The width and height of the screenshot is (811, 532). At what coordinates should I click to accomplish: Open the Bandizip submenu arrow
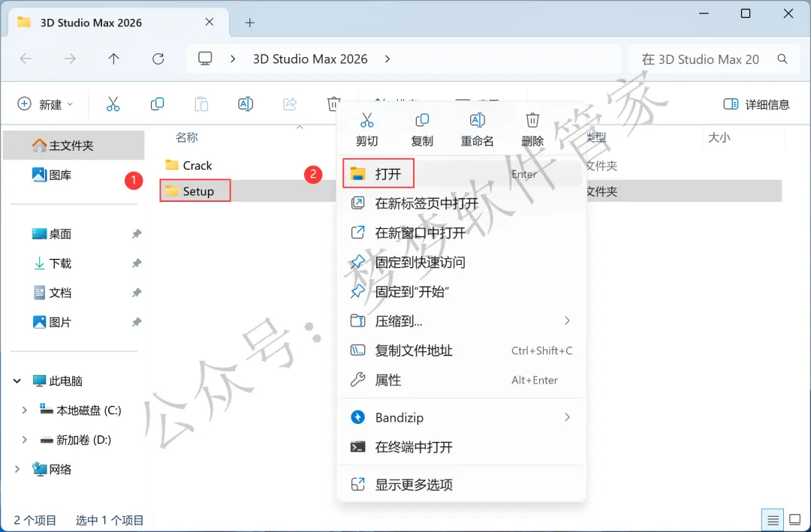(568, 416)
